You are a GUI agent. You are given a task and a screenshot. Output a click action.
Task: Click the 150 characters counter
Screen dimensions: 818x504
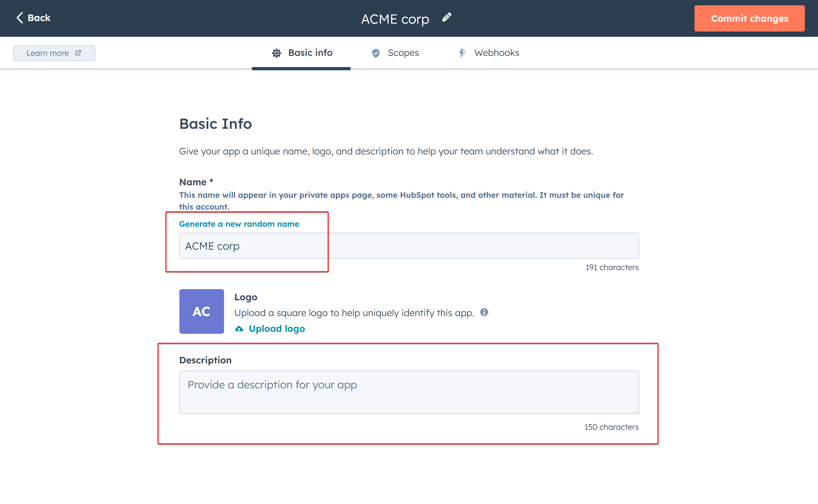pyautogui.click(x=611, y=427)
